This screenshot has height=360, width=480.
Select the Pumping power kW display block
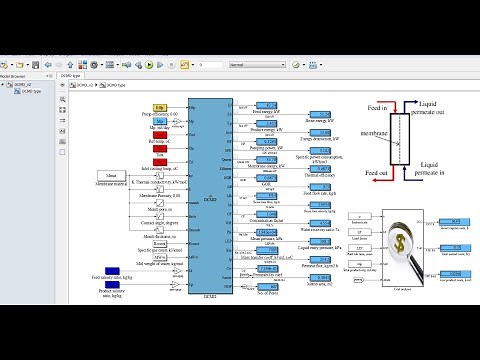tap(267, 142)
